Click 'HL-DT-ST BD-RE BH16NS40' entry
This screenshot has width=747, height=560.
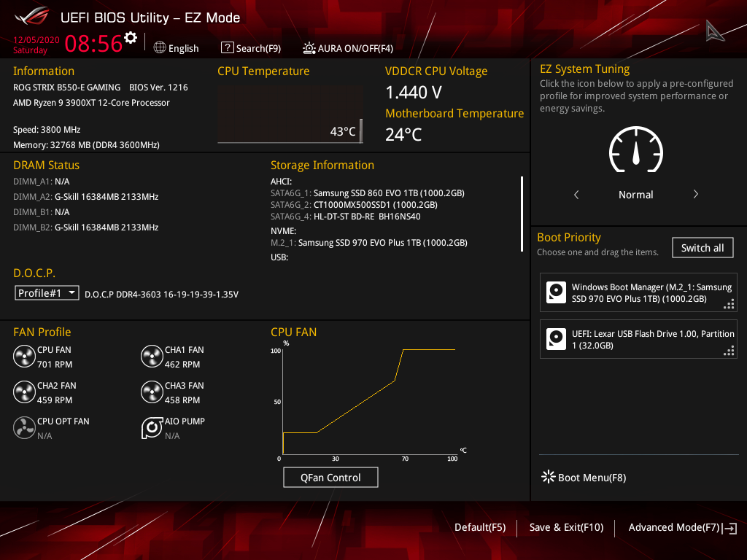pyautogui.click(x=345, y=216)
